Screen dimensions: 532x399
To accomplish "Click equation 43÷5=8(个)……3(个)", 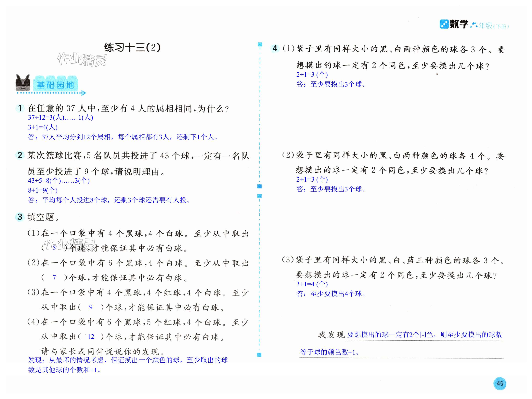I will (x=59, y=181).
